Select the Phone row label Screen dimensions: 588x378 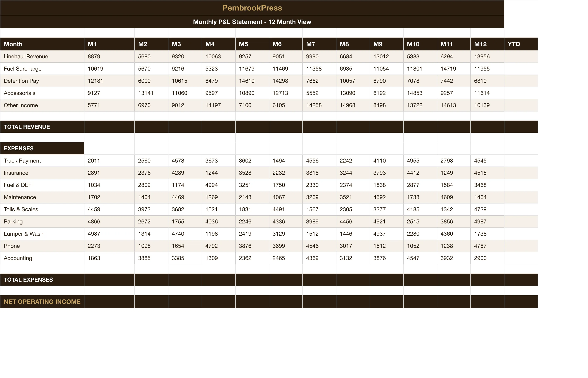[42, 246]
